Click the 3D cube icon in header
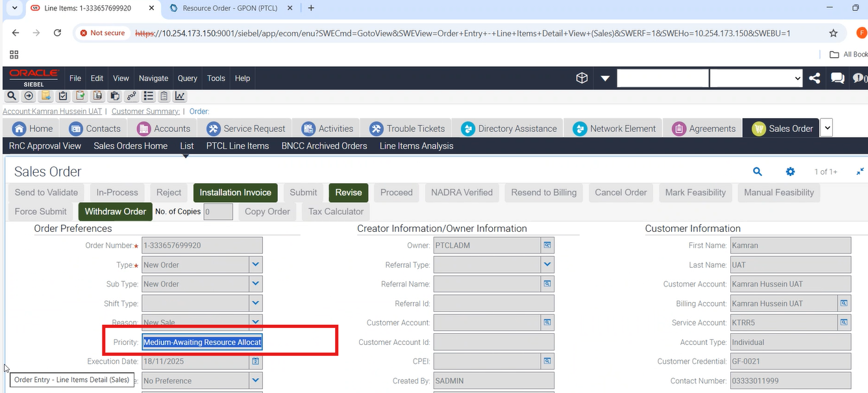868x393 pixels. (582, 78)
